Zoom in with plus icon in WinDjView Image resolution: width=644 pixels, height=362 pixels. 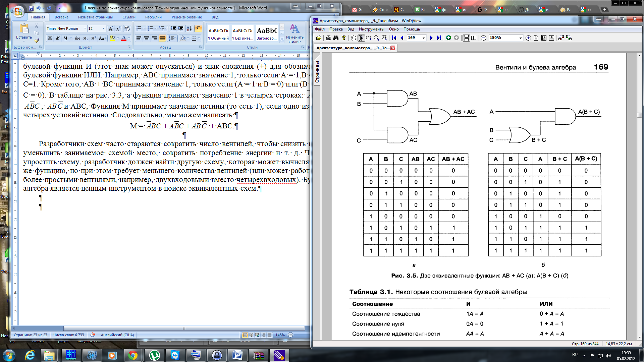(528, 38)
